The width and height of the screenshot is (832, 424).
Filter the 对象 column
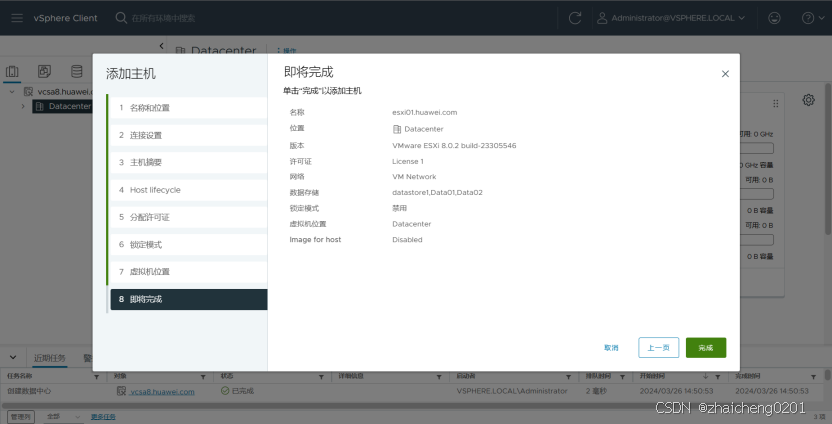pos(203,377)
